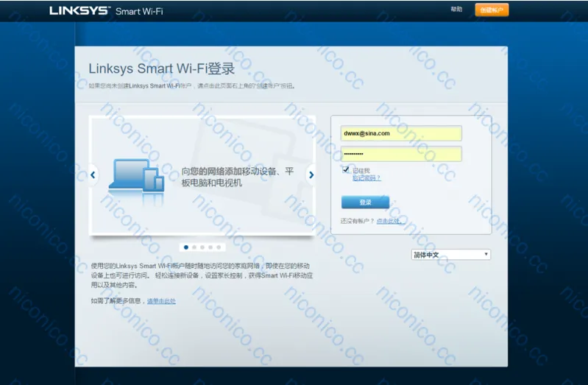Click the Linksys Smart Wi-Fi登录 heading text

[x=162, y=68]
